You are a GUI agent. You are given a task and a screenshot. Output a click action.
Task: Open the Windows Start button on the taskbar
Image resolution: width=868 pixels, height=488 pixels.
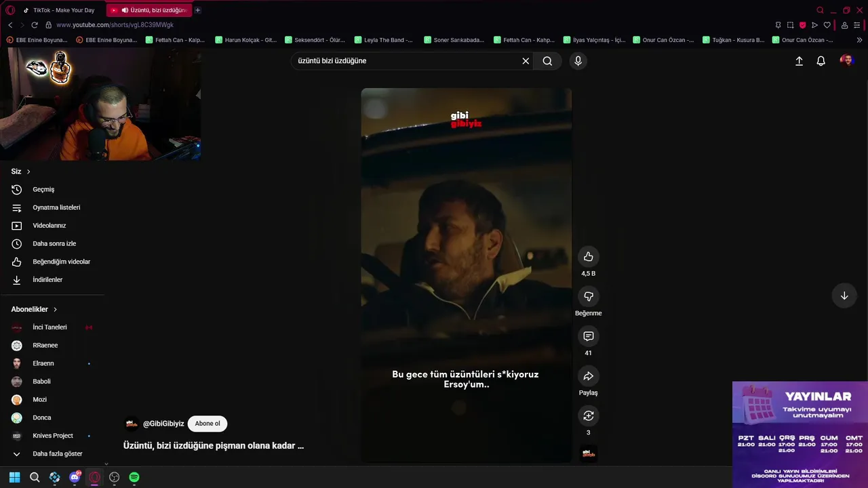pos(14,477)
